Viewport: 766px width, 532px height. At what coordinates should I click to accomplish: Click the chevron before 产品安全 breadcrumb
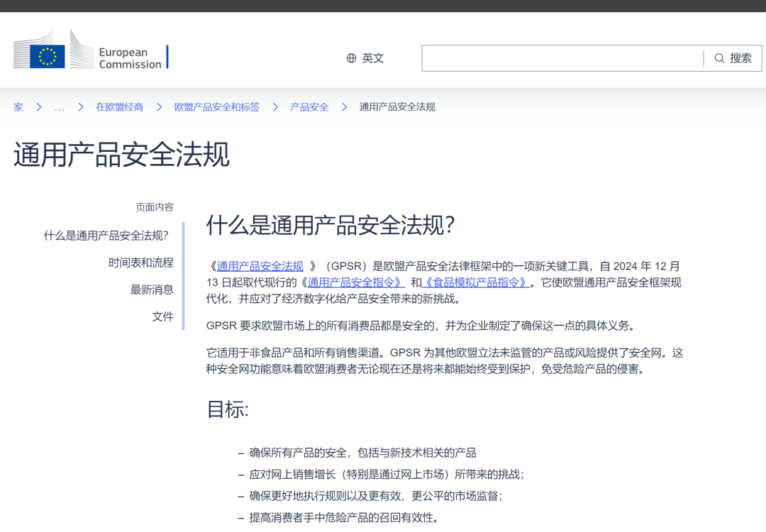[x=275, y=106]
